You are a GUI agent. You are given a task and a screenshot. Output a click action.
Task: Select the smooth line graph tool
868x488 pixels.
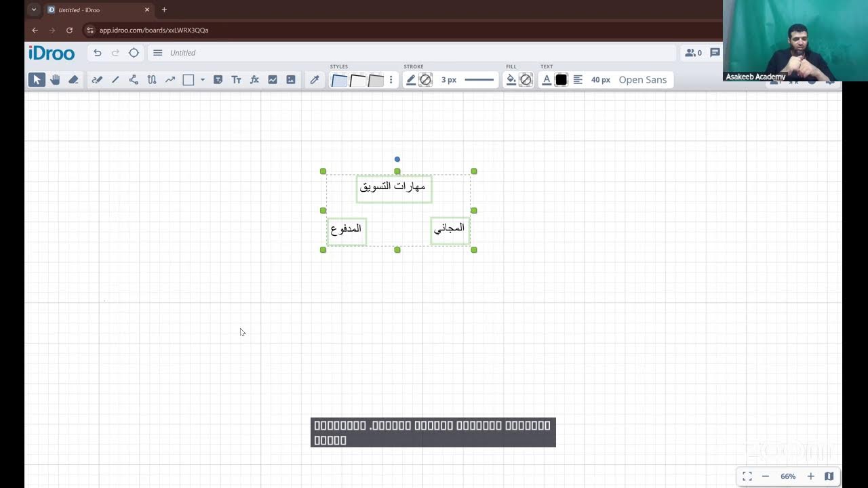(x=170, y=79)
